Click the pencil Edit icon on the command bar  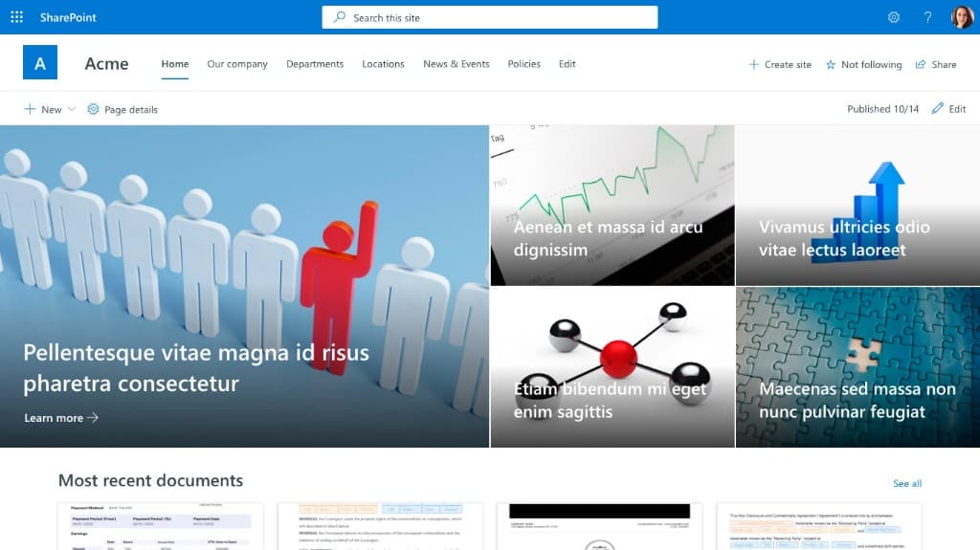pos(938,109)
